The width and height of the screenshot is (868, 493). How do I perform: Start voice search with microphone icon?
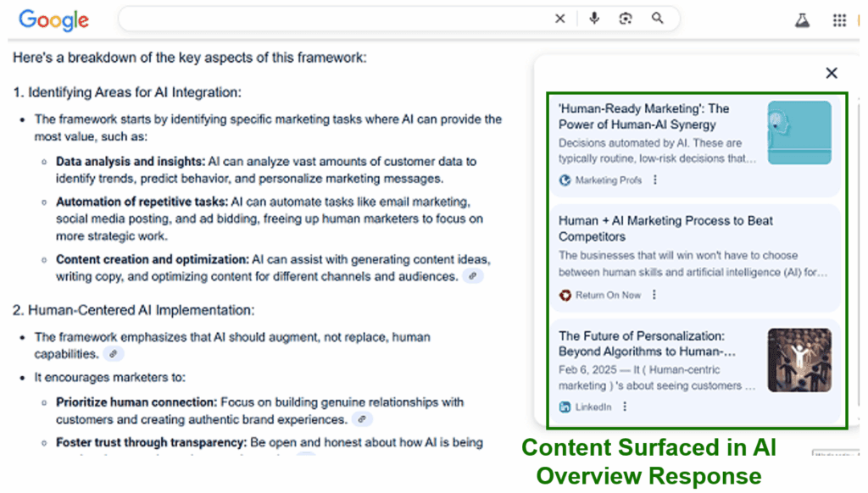pos(594,19)
